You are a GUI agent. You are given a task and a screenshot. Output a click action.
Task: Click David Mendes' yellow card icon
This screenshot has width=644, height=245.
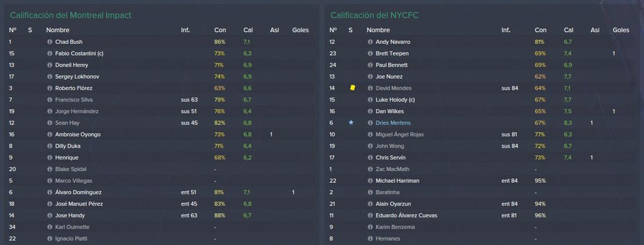pos(352,88)
